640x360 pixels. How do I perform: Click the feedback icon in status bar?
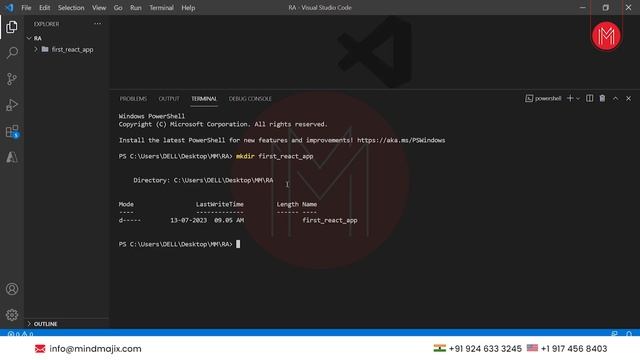click(614, 333)
